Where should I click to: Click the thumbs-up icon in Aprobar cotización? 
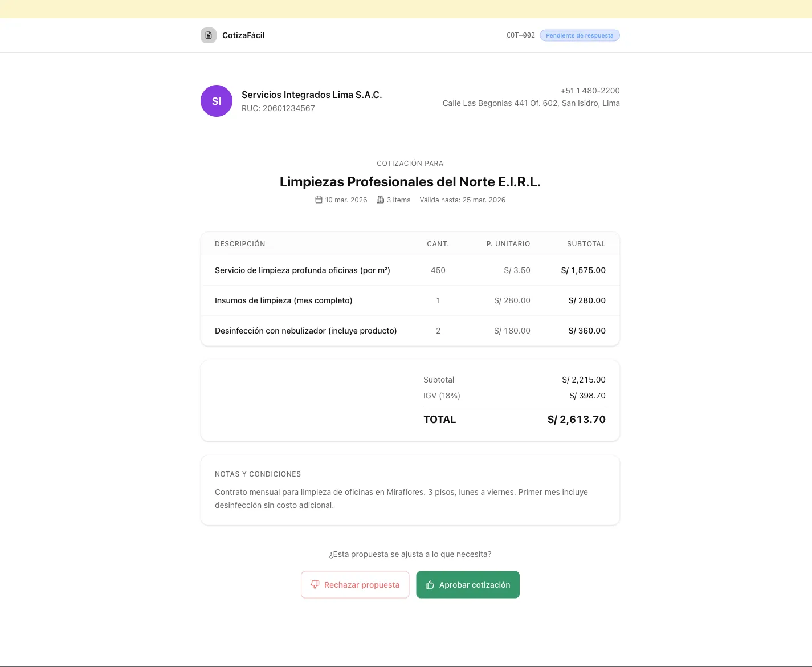(x=430, y=584)
